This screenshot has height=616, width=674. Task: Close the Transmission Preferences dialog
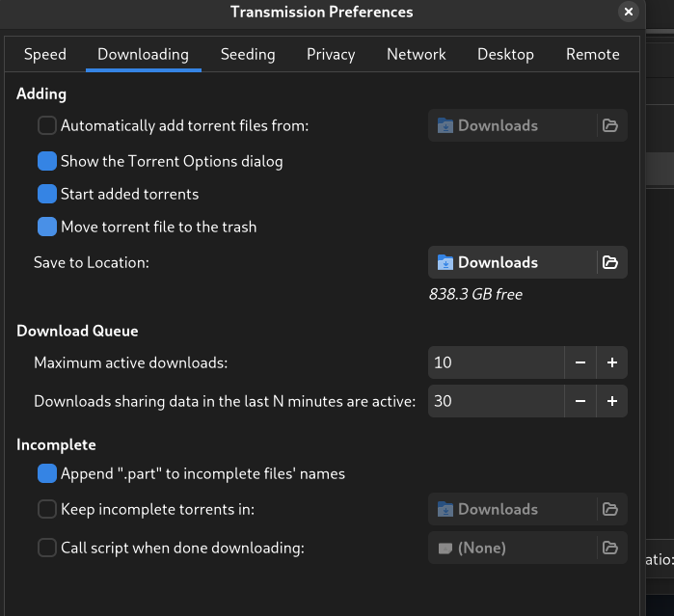click(x=629, y=12)
